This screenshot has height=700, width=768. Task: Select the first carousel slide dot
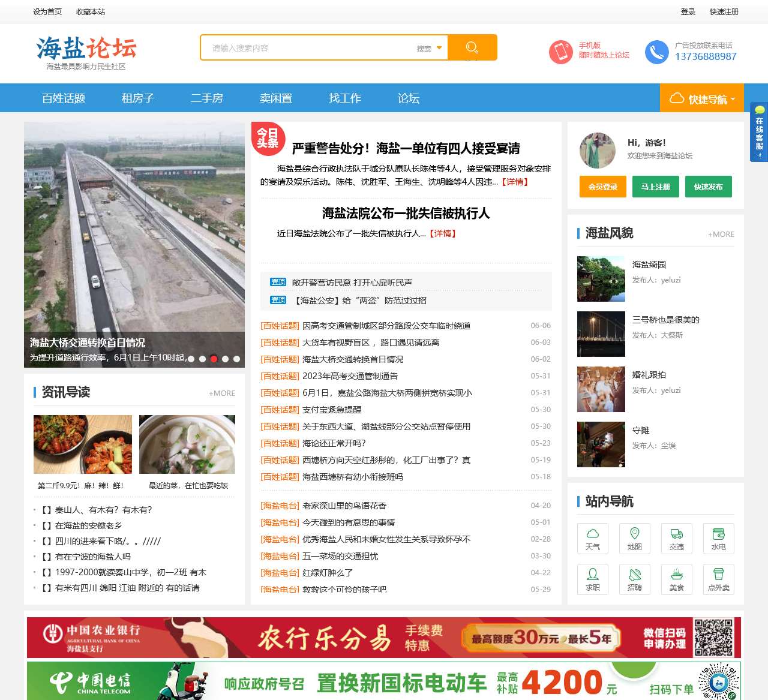191,359
